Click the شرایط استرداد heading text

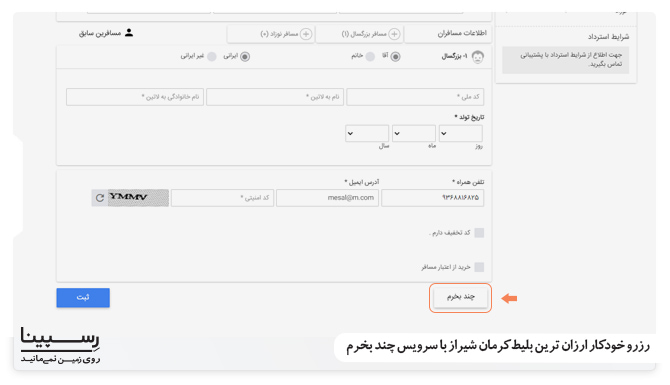pos(608,37)
